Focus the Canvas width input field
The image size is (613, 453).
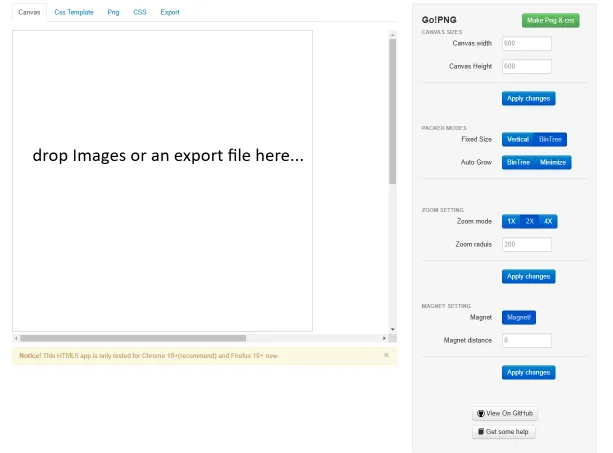click(527, 43)
